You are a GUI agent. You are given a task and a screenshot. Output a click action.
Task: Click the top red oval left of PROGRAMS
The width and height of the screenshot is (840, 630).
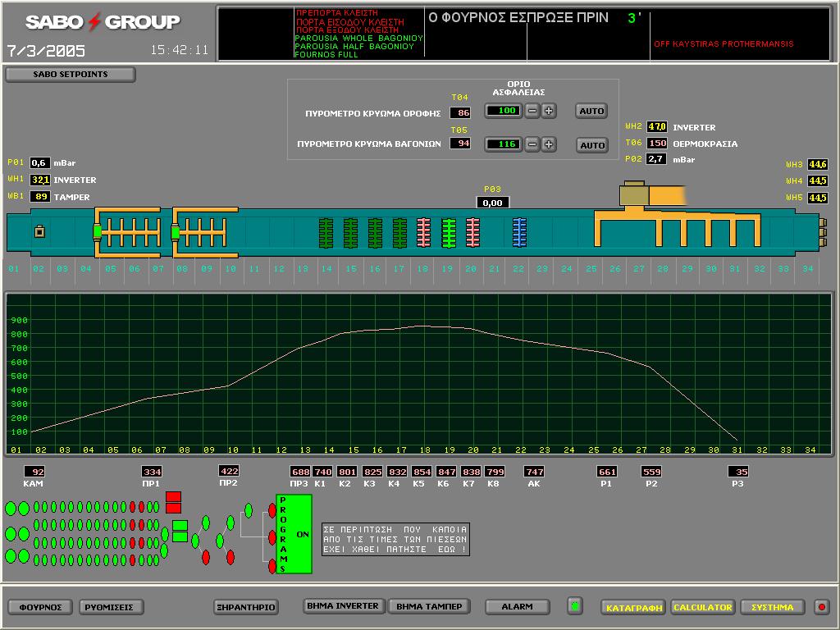(272, 510)
